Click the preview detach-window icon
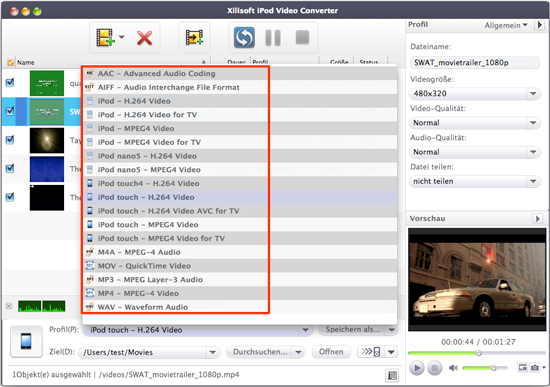550x387 pixels. coord(523,367)
